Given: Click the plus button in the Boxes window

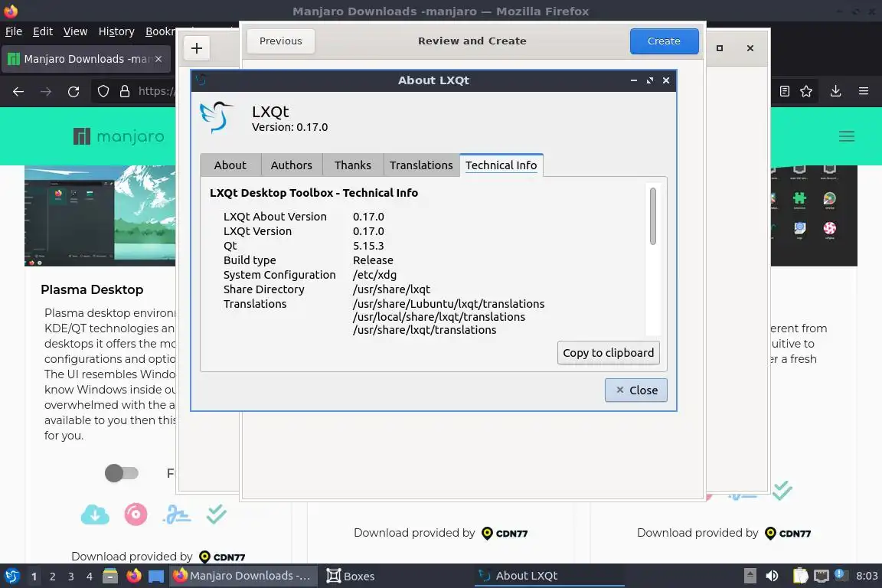Looking at the screenshot, I should [x=196, y=48].
